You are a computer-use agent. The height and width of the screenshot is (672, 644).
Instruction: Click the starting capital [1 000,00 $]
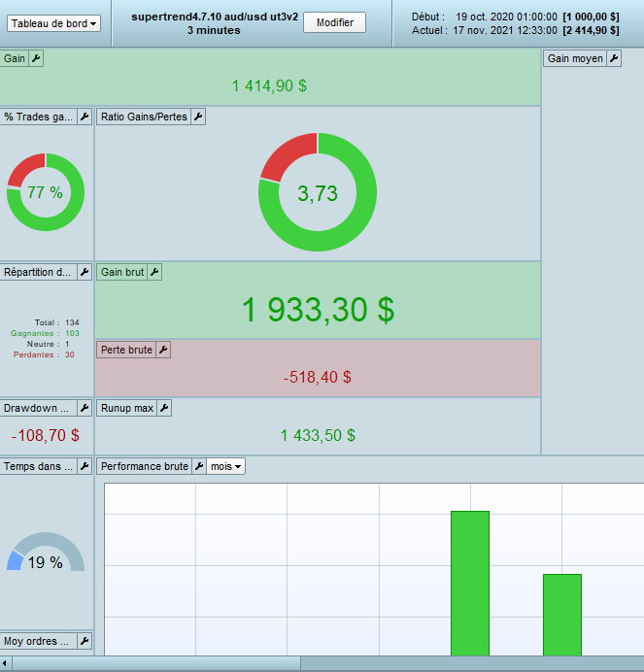(x=591, y=17)
